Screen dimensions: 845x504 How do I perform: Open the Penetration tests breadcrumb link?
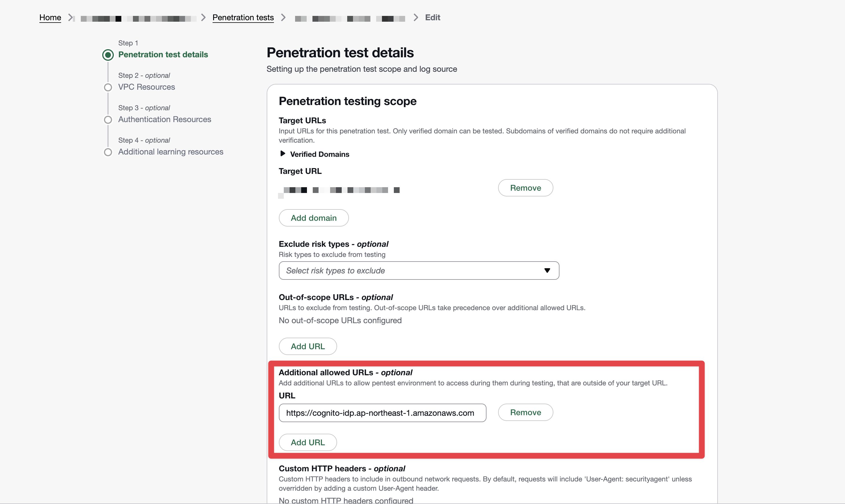(x=243, y=17)
